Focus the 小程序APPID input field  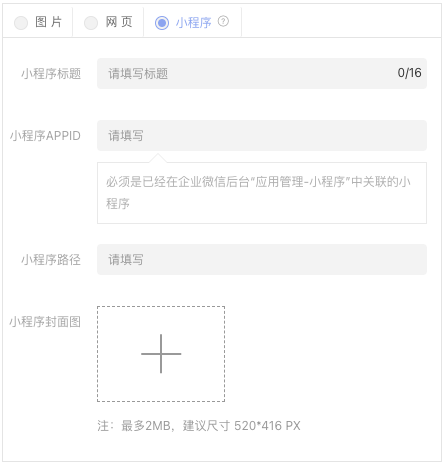[262, 135]
